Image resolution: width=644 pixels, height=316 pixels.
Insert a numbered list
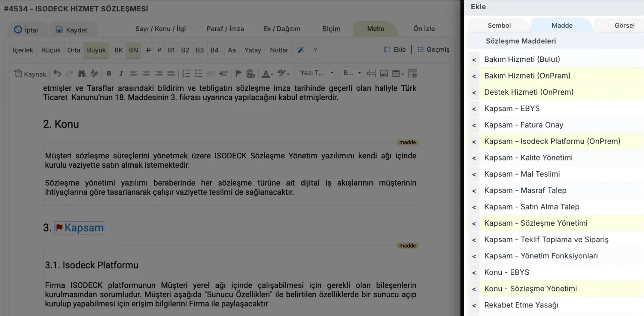[186, 74]
